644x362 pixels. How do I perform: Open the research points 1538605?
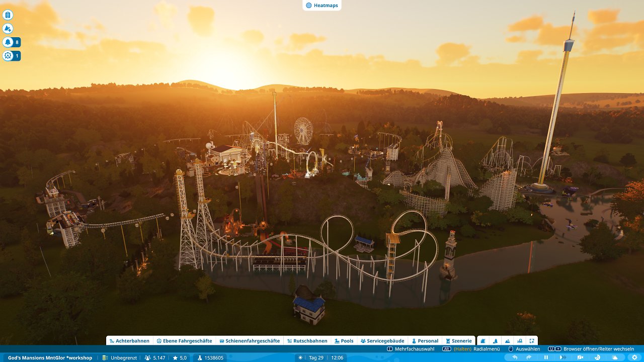pos(210,357)
